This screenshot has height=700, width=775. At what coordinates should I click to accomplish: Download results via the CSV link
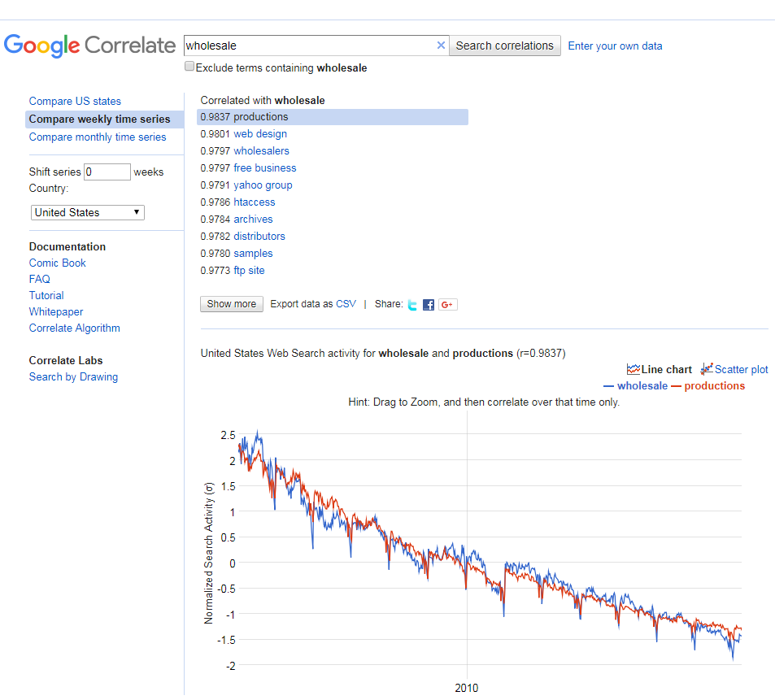click(346, 304)
